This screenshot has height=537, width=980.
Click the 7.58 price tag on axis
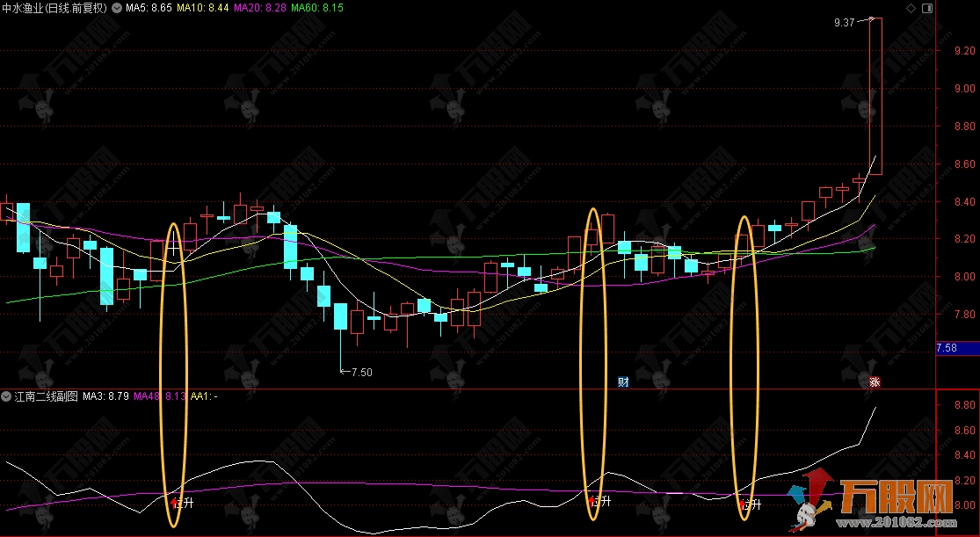click(x=947, y=348)
